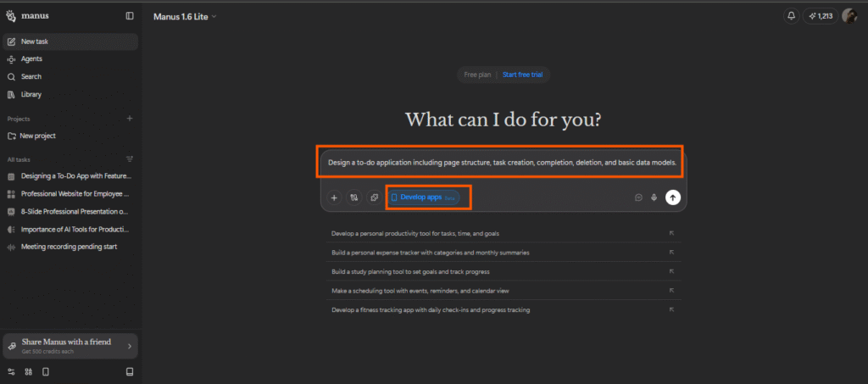
Task: Open Professional Website for Employee task
Action: click(x=75, y=193)
